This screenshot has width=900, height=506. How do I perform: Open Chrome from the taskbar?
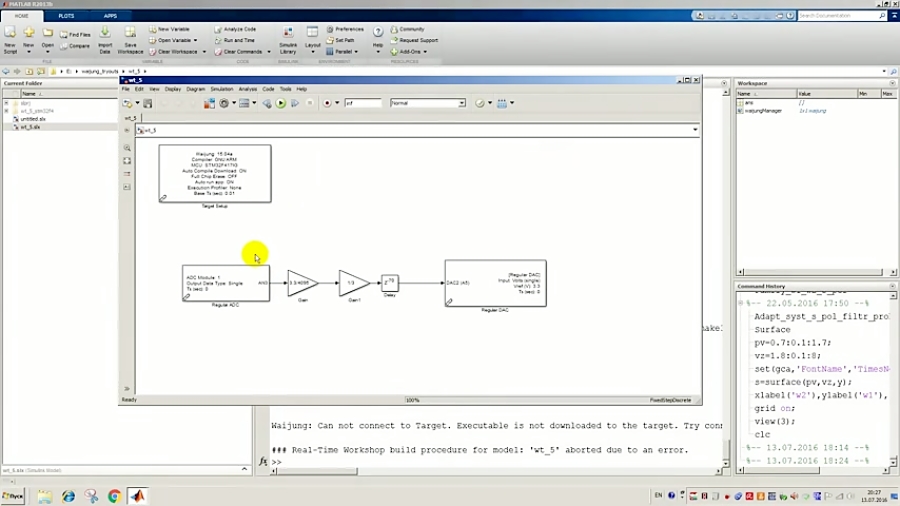[x=114, y=496]
